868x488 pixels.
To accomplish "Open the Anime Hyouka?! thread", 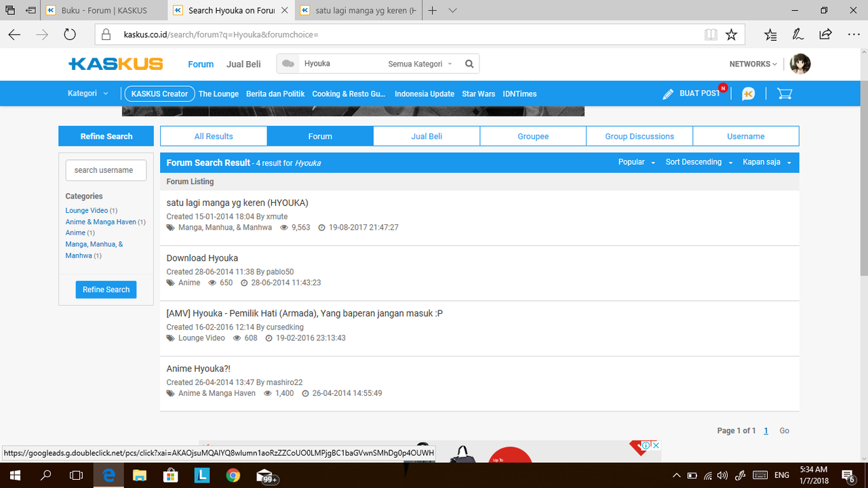I will 198,369.
